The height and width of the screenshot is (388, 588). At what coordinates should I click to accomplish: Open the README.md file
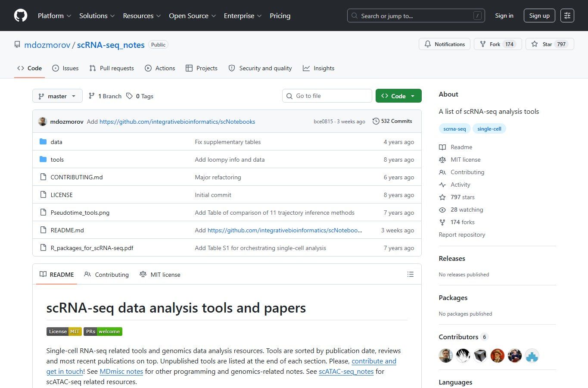click(x=67, y=230)
